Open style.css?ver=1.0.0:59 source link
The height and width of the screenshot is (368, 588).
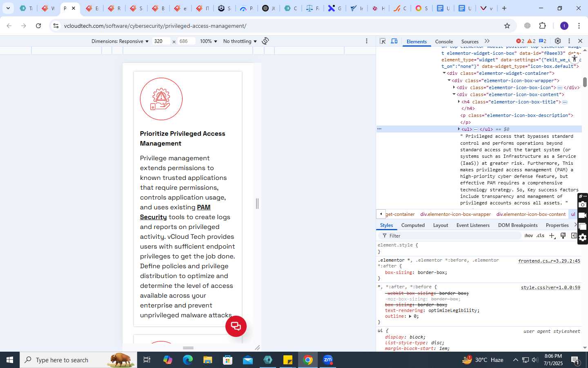(550, 287)
